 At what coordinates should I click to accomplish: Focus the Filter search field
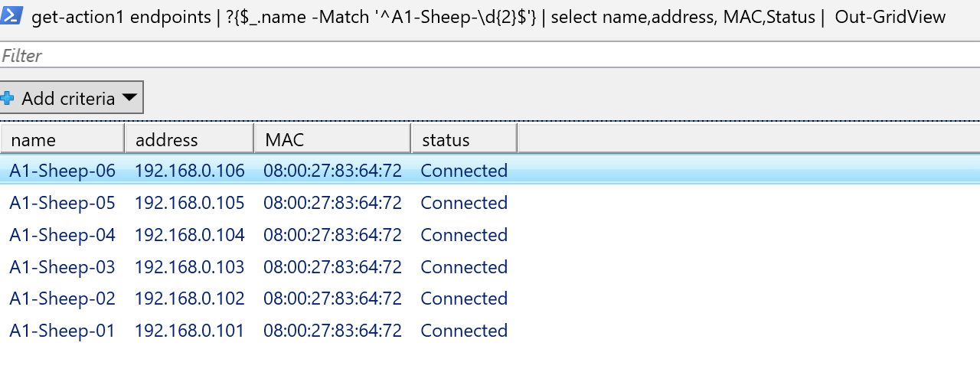490,55
